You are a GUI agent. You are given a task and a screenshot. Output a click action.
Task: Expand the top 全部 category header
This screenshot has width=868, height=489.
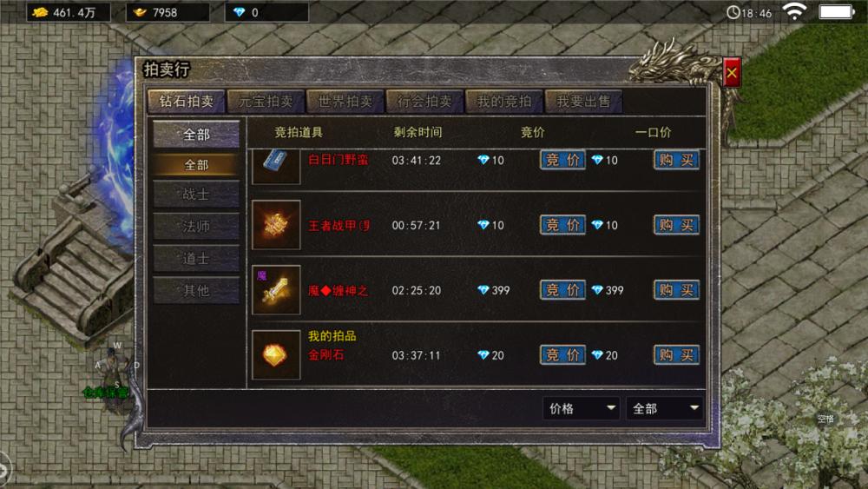196,134
